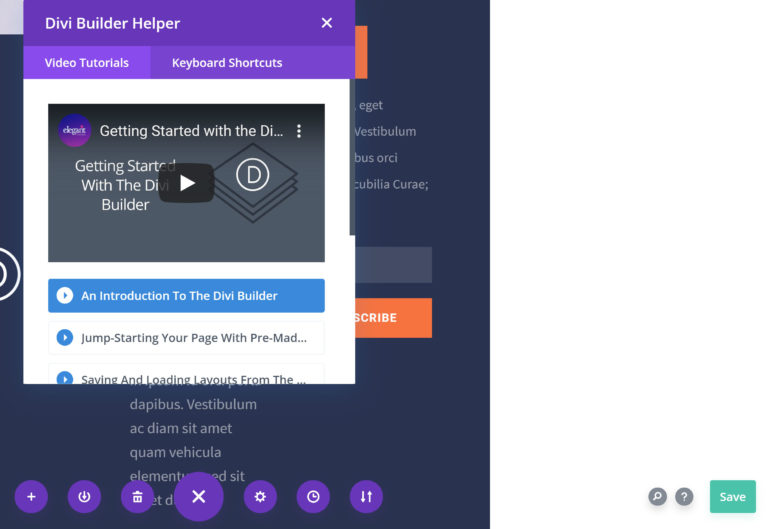Select Saving And Loading Layouts tutorial
The image size is (768, 529).
[186, 374]
